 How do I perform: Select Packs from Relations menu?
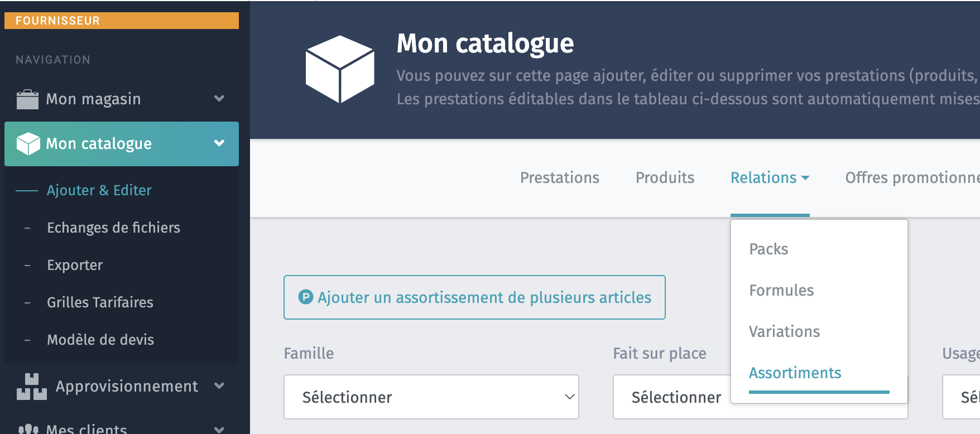[x=768, y=249]
